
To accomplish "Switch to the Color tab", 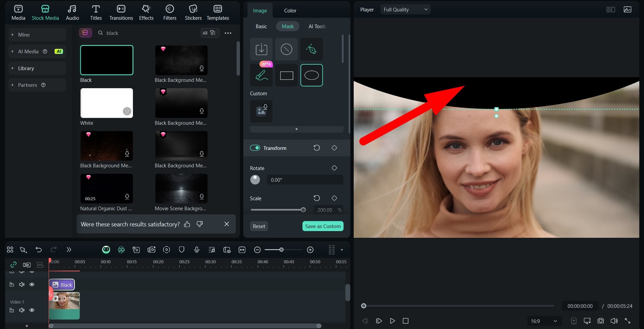I will pyautogui.click(x=290, y=10).
